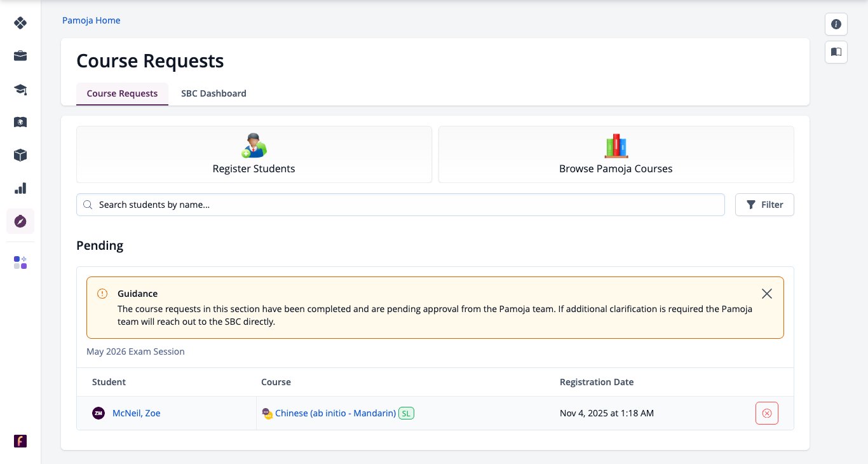The image size is (868, 464).
Task: Select the Course Requests tab
Action: pyautogui.click(x=122, y=93)
